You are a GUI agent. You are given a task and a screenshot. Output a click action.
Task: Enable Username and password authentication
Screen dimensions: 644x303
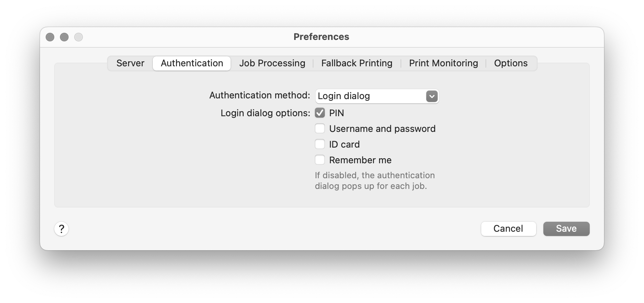coord(320,128)
